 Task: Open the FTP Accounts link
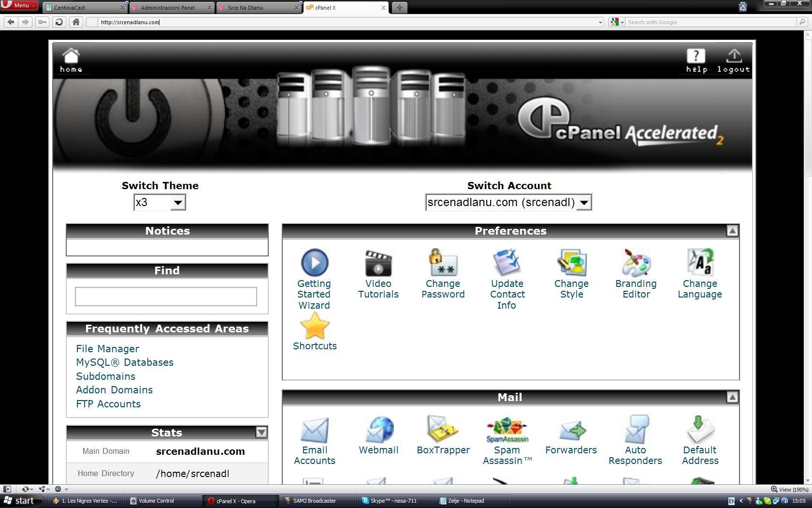click(108, 404)
